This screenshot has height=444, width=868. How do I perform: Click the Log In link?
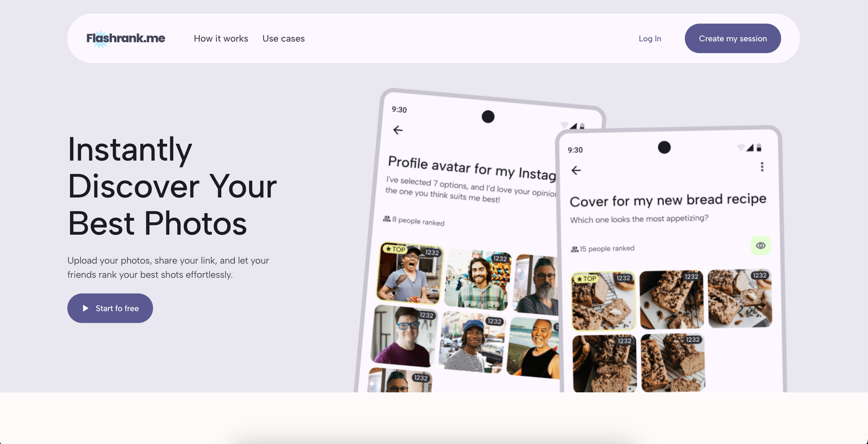click(x=650, y=39)
